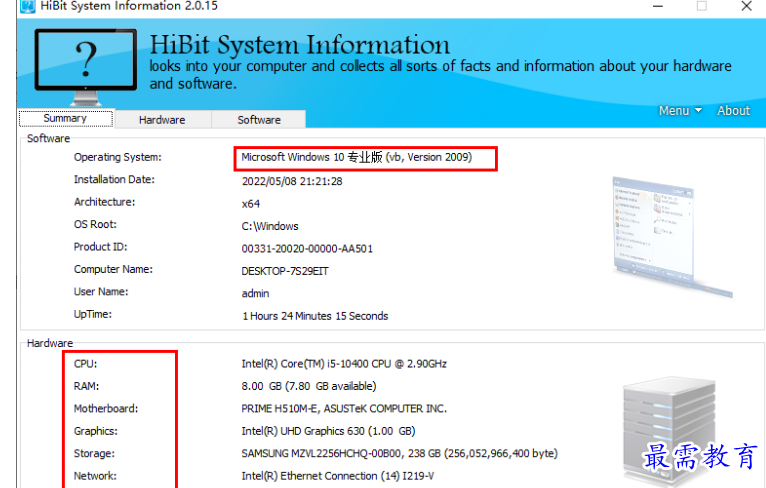766x488 pixels.
Task: Click the Storage label
Action: click(94, 454)
